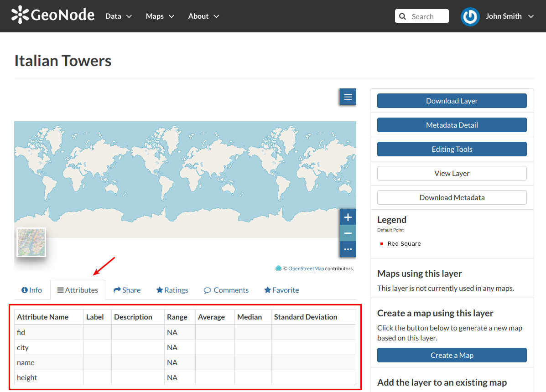Screen dimensions: 546x392
Task: Expand the About dropdown menu
Action: pos(203,16)
